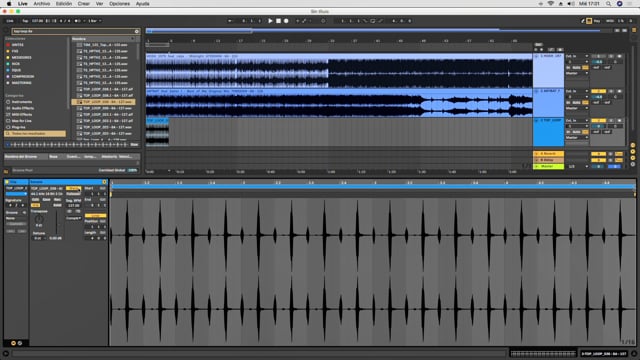Select highlighted TOP_LOOP_008 file in browser
The width and height of the screenshot is (640, 360).
coord(103,102)
